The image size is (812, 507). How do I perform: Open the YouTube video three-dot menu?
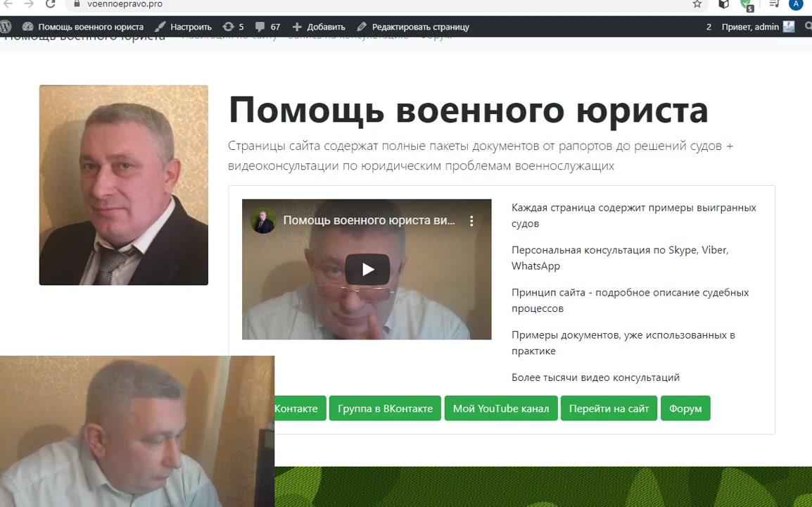coord(471,221)
